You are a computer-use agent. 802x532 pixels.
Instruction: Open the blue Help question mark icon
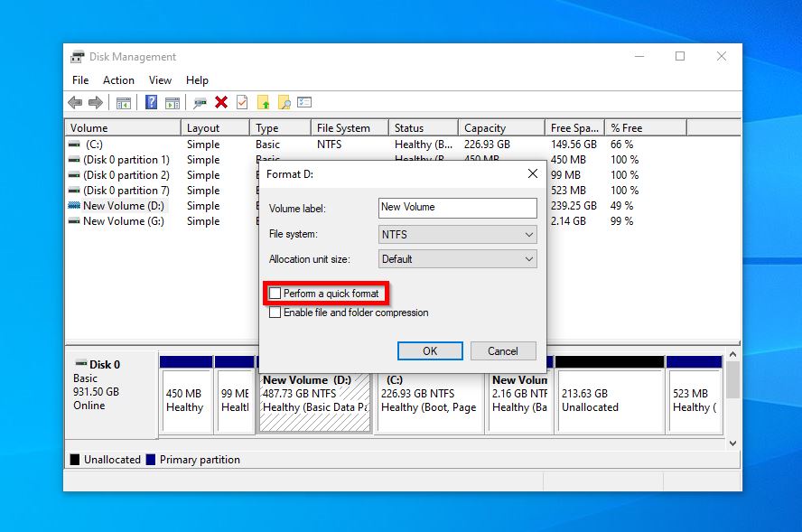click(152, 102)
